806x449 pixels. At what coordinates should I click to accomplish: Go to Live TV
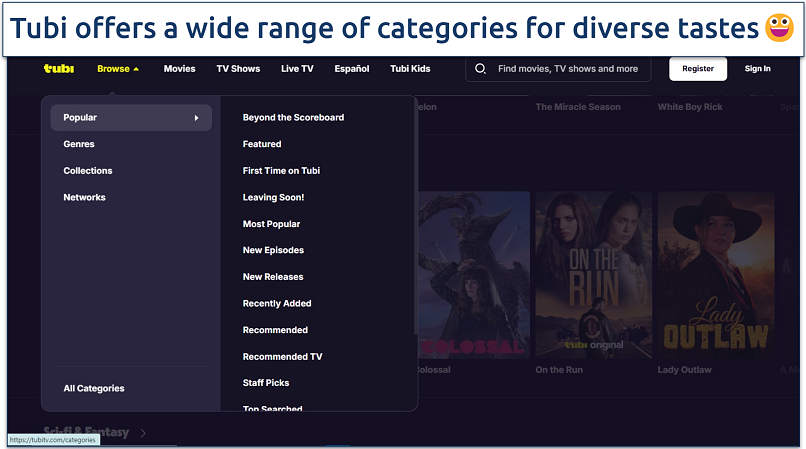coord(297,69)
